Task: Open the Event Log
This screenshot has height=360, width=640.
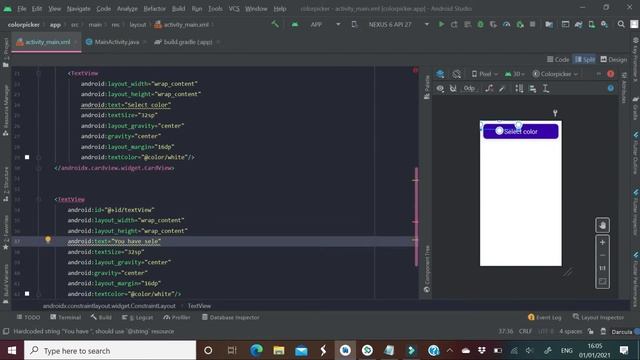Action: (x=544, y=317)
